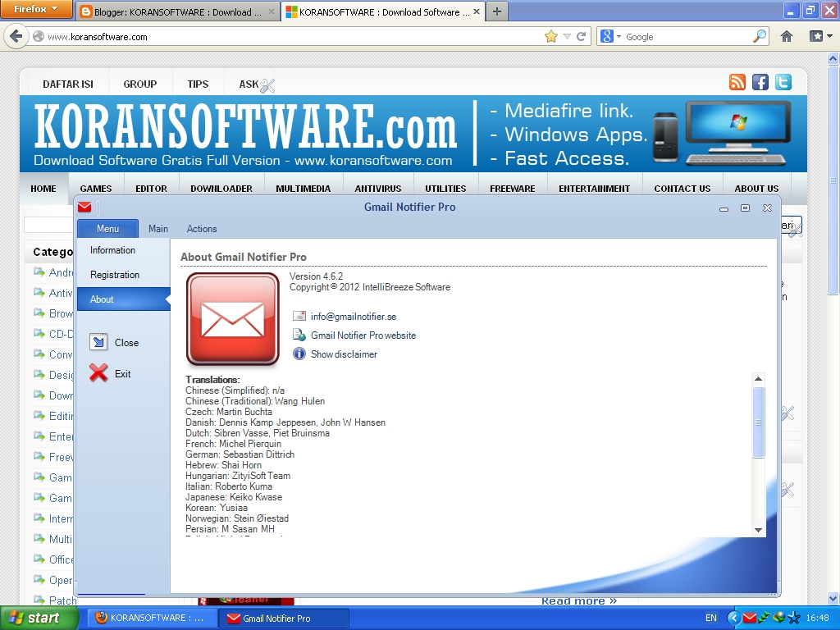The image size is (840, 630).
Task: Click the search magnifier icon in Firefox
Action: pyautogui.click(x=759, y=36)
